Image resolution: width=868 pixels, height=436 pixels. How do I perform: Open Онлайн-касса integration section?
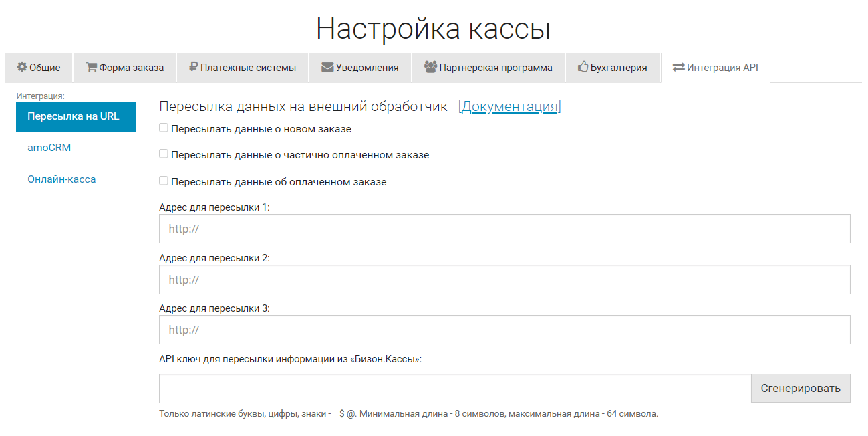point(61,179)
